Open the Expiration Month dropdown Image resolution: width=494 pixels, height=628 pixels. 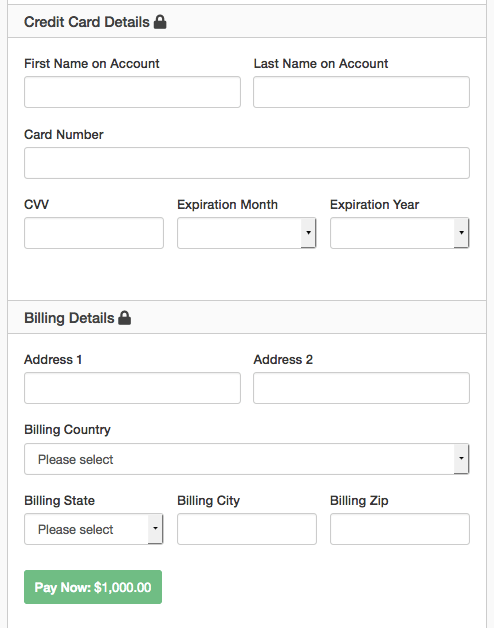(247, 233)
